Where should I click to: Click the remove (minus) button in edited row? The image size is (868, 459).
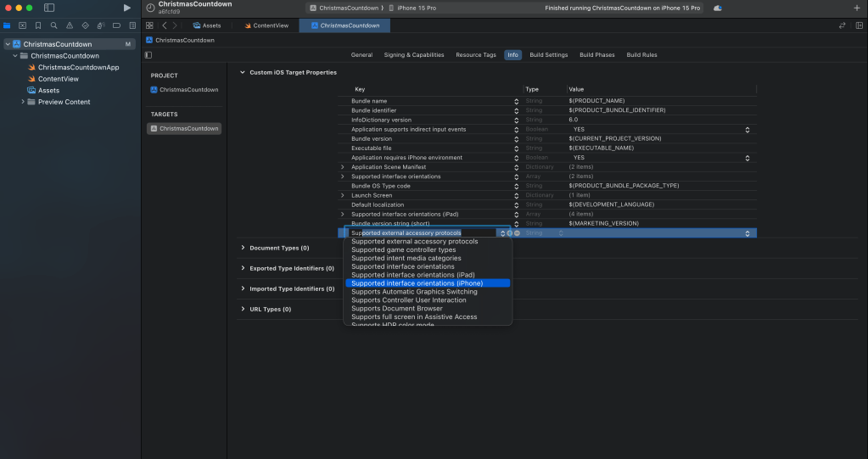517,233
